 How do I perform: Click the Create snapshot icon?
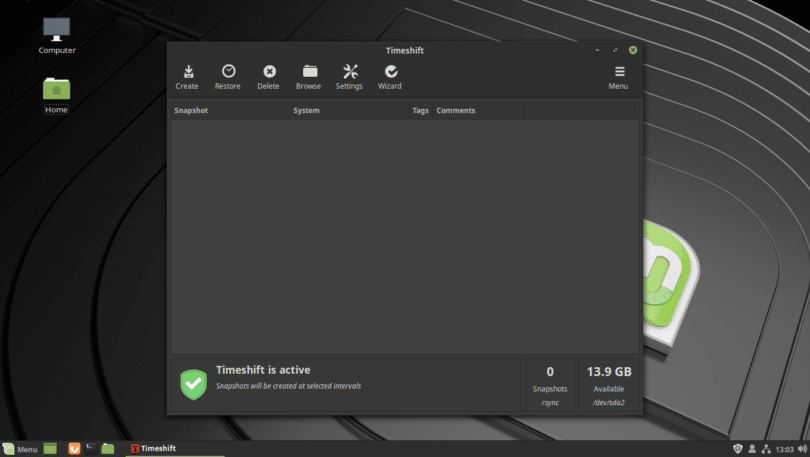[x=187, y=76]
